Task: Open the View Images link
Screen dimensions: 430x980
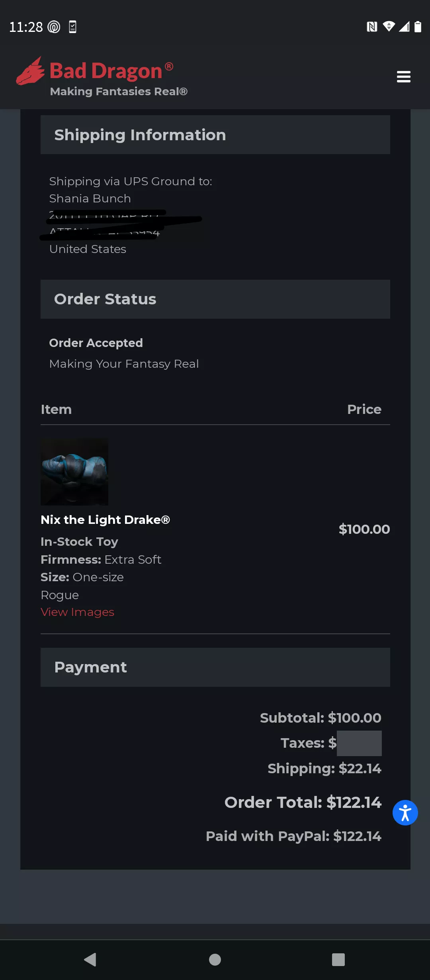Action: 77,612
